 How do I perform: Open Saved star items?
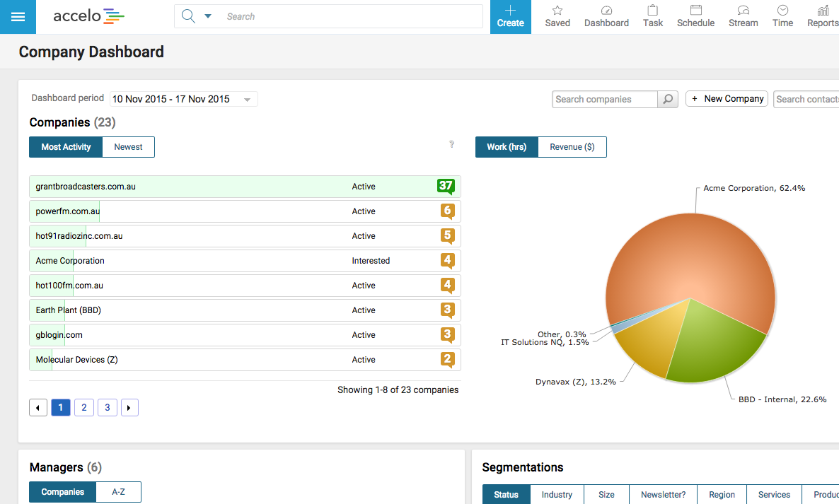pos(557,16)
